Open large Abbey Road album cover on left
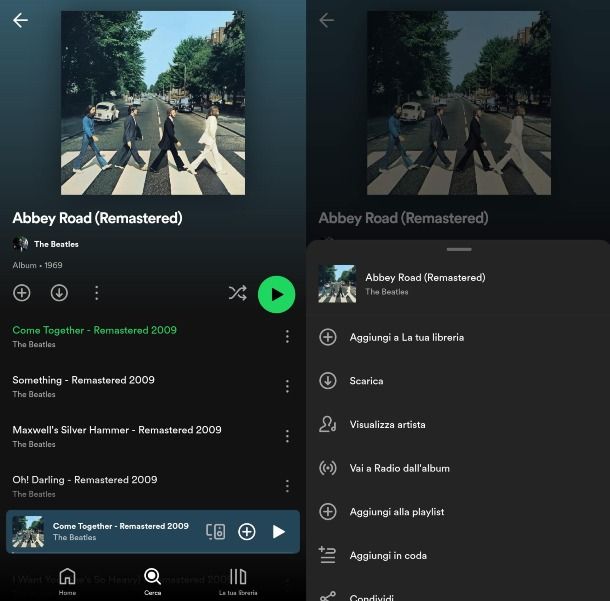 click(x=153, y=103)
